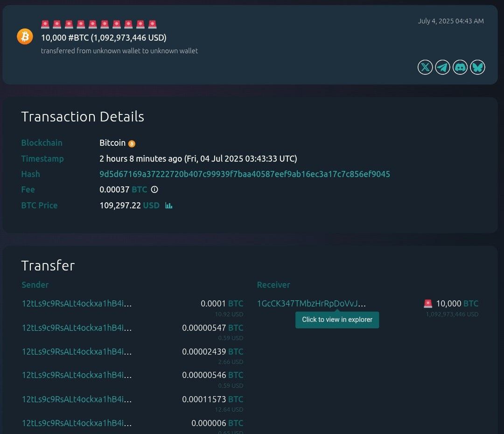Open sender address in the 0.000006 BTC row

tap(77, 423)
